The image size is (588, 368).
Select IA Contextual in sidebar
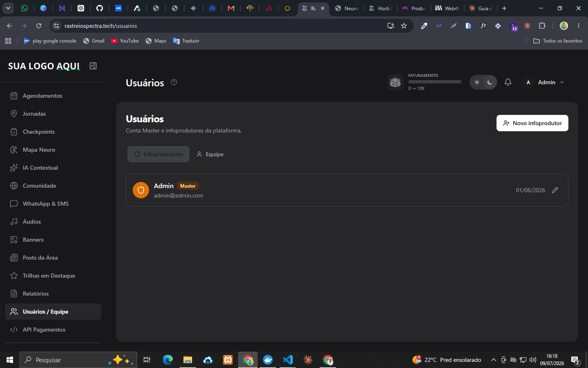tap(53, 168)
